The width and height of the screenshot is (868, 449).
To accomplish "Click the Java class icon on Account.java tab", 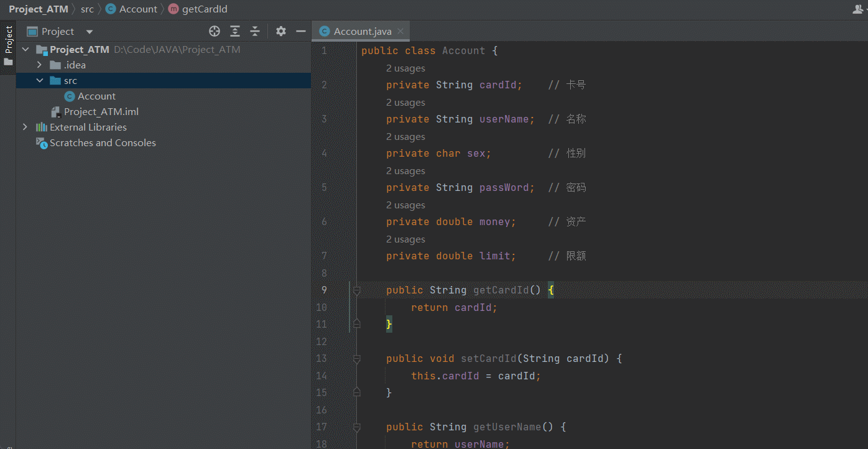I will click(324, 31).
